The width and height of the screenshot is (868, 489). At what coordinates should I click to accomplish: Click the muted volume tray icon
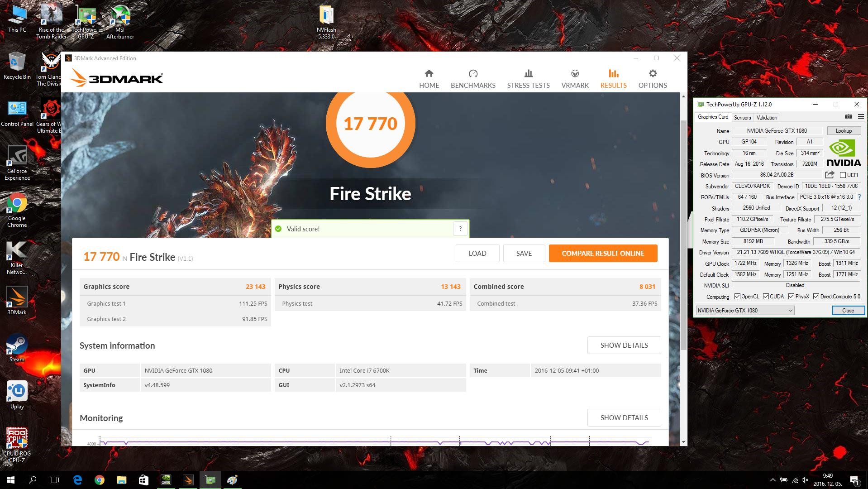pos(805,480)
